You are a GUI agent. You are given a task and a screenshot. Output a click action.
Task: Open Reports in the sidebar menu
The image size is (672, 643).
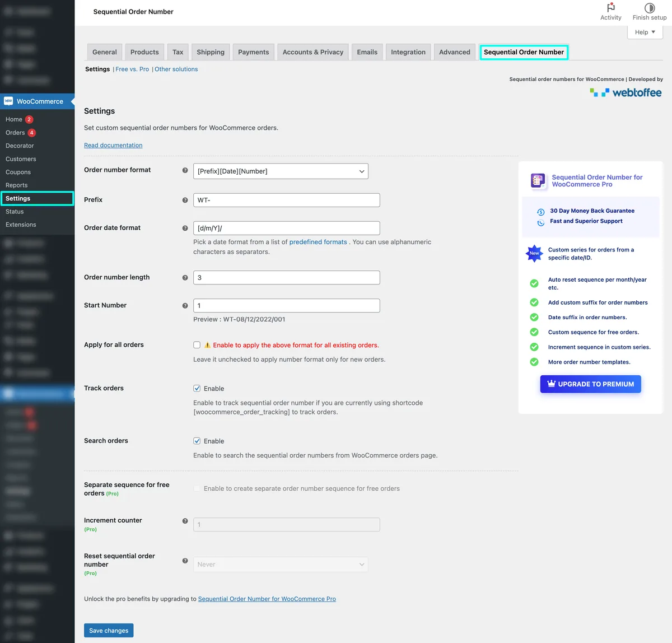pyautogui.click(x=16, y=185)
